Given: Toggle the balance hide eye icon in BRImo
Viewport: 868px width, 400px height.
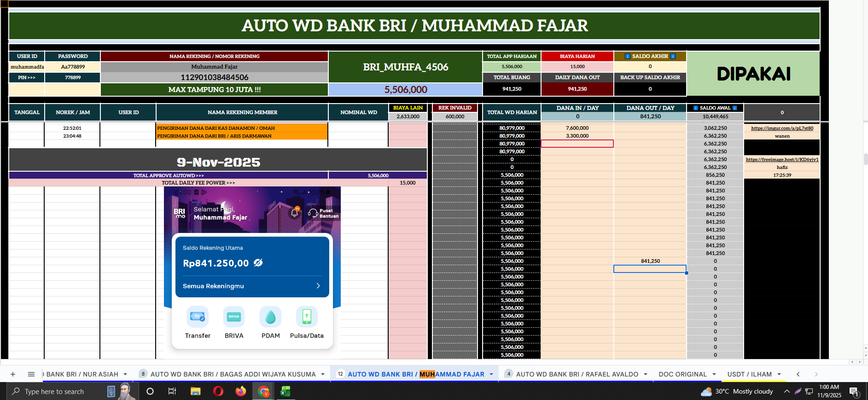Looking at the screenshot, I should [258, 262].
